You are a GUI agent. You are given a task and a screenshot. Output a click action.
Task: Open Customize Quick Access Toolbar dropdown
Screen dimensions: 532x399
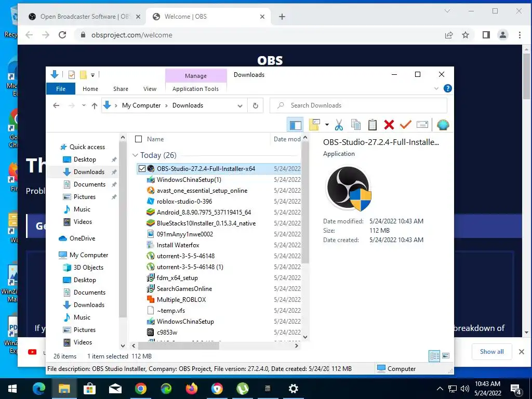coord(92,75)
